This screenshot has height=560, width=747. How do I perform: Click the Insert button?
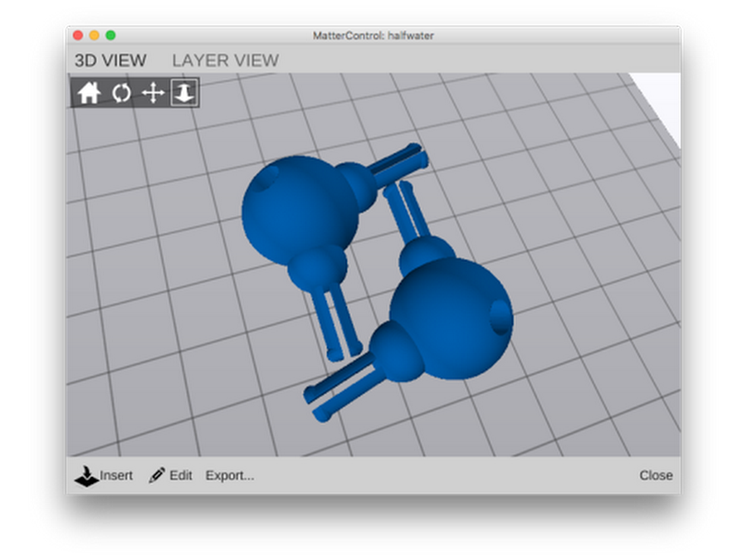[104, 475]
